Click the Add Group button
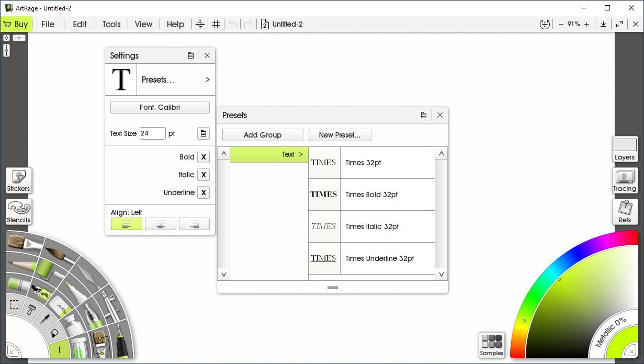This screenshot has width=644, height=364. pyautogui.click(x=263, y=135)
